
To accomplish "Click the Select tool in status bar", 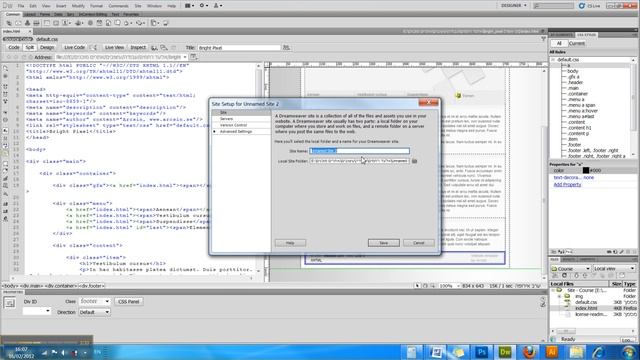I will [x=417, y=286].
